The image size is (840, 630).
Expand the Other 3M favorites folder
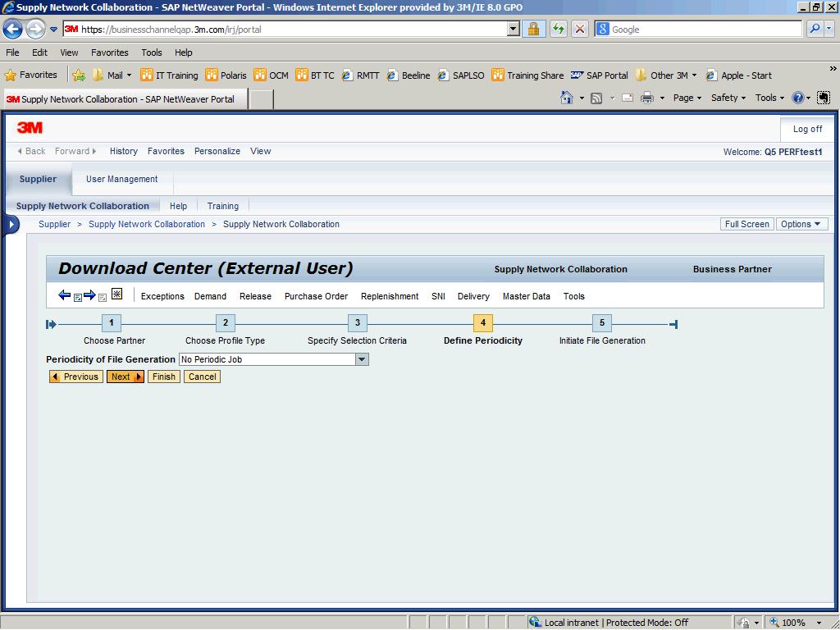tap(666, 75)
